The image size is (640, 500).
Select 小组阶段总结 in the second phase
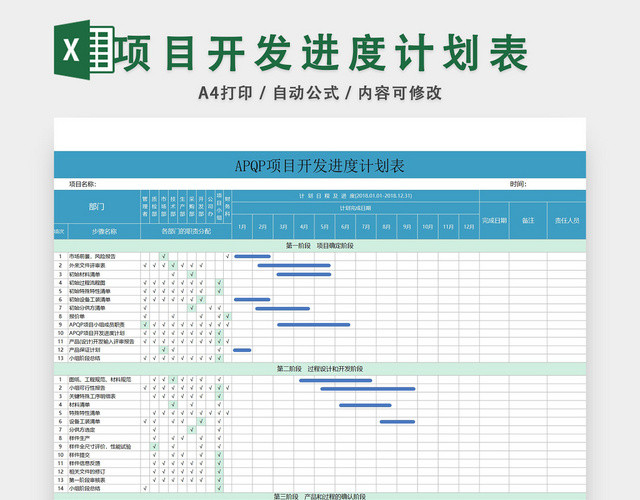click(104, 488)
